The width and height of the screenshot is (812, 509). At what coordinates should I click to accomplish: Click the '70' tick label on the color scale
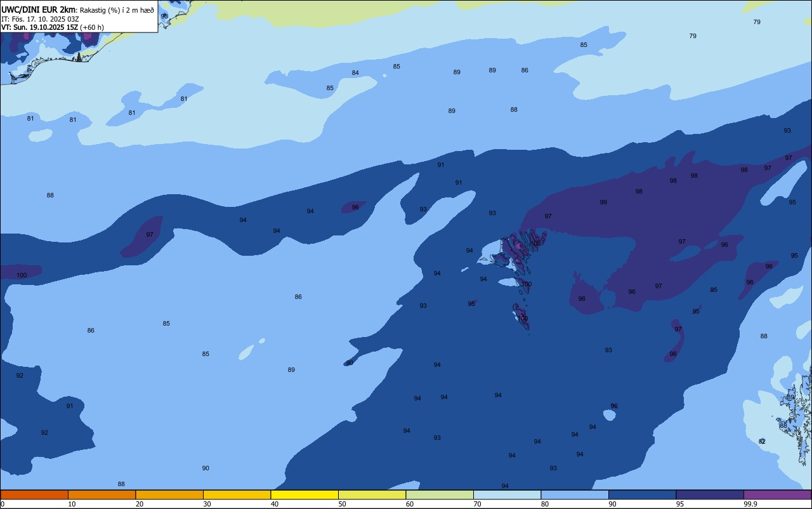tap(477, 504)
